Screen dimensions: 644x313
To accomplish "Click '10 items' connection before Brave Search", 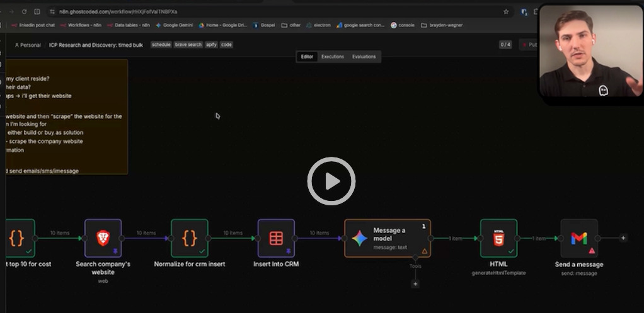I will point(60,233).
